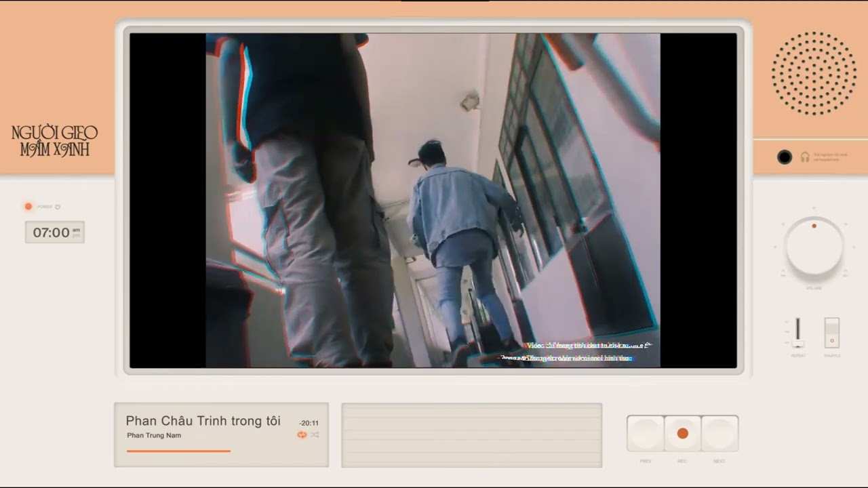Click the orange track progress bar
Screen dimensions: 868x488
coord(178,451)
